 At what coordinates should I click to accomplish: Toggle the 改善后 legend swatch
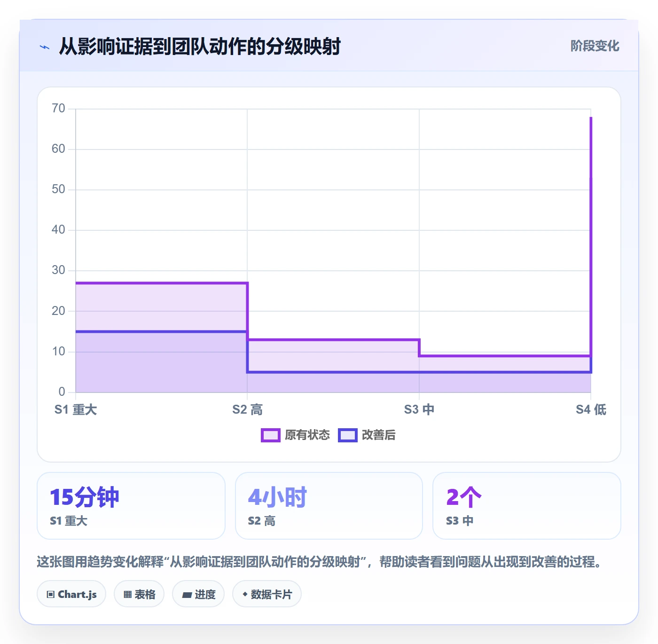point(348,435)
